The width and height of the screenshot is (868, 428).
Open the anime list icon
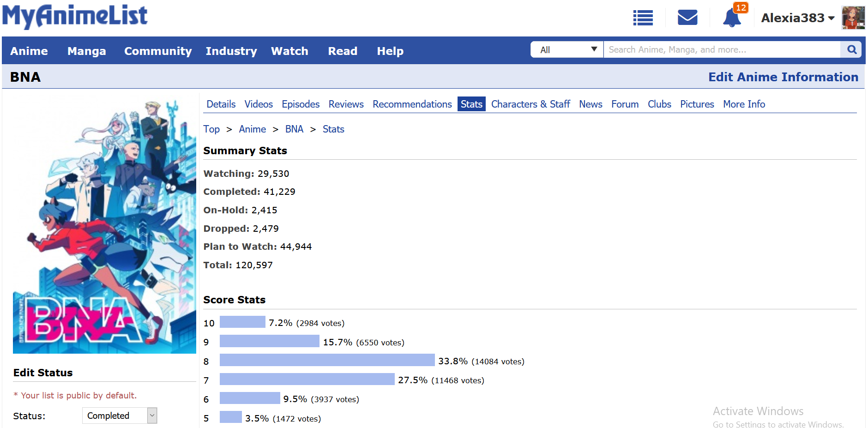pos(643,18)
